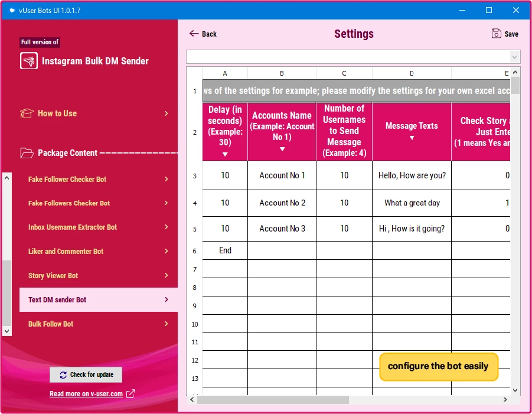Click the Package Content heading

pyautogui.click(x=67, y=153)
